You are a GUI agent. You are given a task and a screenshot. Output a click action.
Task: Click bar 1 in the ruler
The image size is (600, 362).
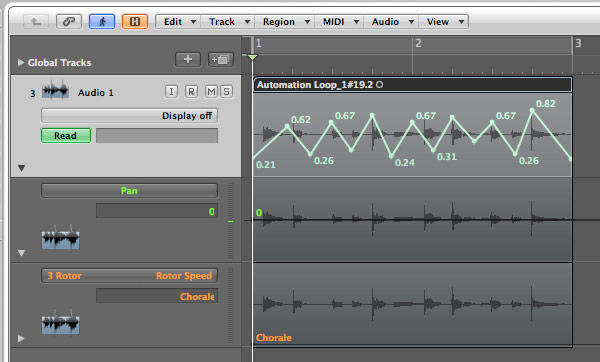(259, 43)
